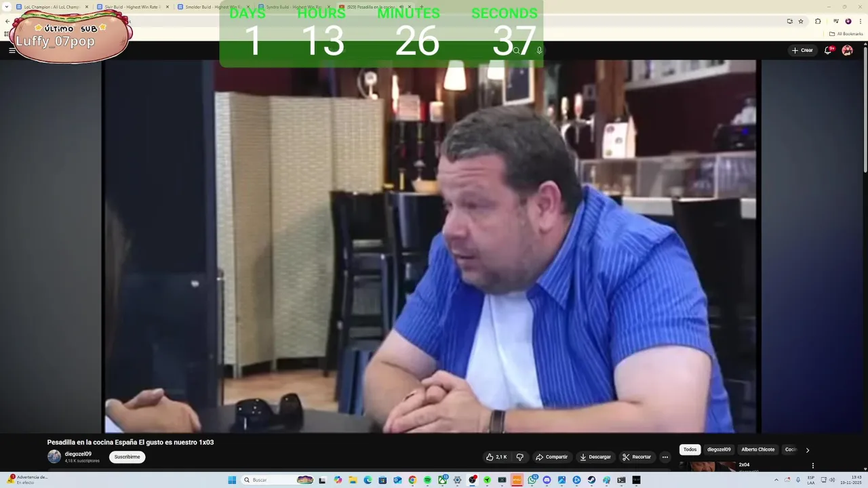Open Task View on taskbar
The height and width of the screenshot is (488, 868).
(x=322, y=480)
